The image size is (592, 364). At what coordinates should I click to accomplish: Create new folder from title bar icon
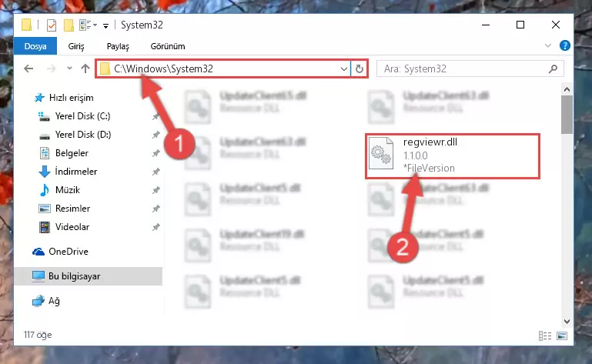(x=69, y=25)
